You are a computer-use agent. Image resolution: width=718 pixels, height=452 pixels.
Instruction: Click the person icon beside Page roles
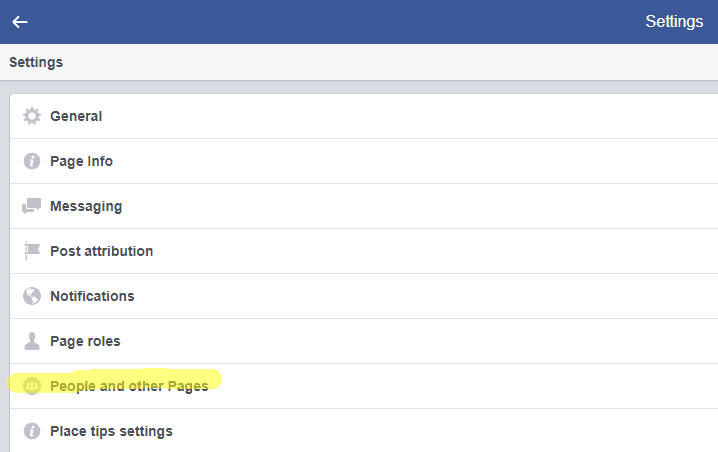(32, 341)
